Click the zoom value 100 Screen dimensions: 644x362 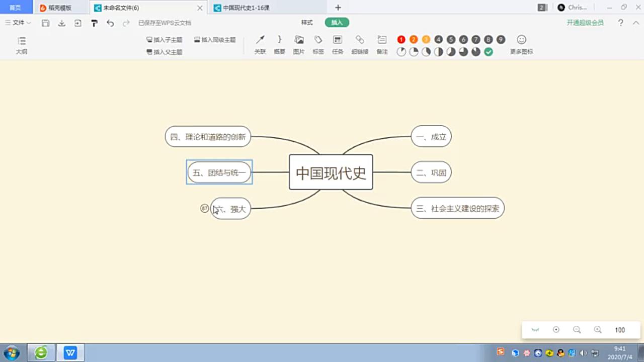coord(620,330)
